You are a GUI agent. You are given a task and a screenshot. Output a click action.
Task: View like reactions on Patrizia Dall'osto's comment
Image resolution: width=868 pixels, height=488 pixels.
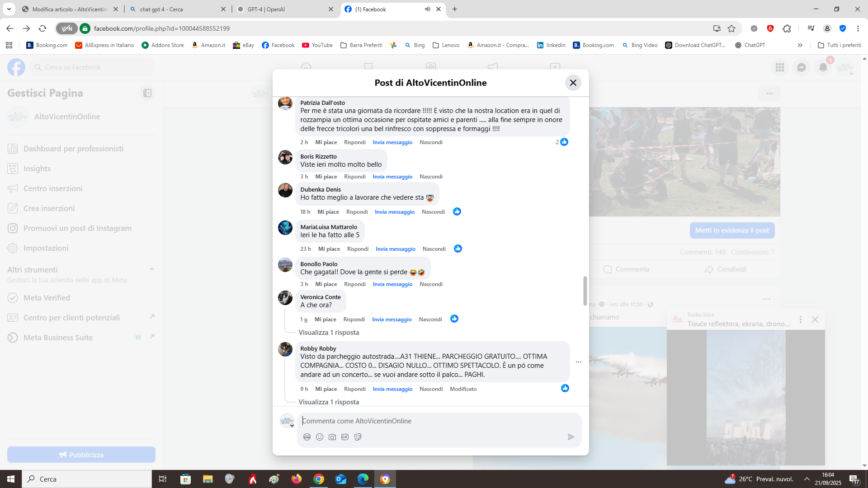click(x=562, y=142)
